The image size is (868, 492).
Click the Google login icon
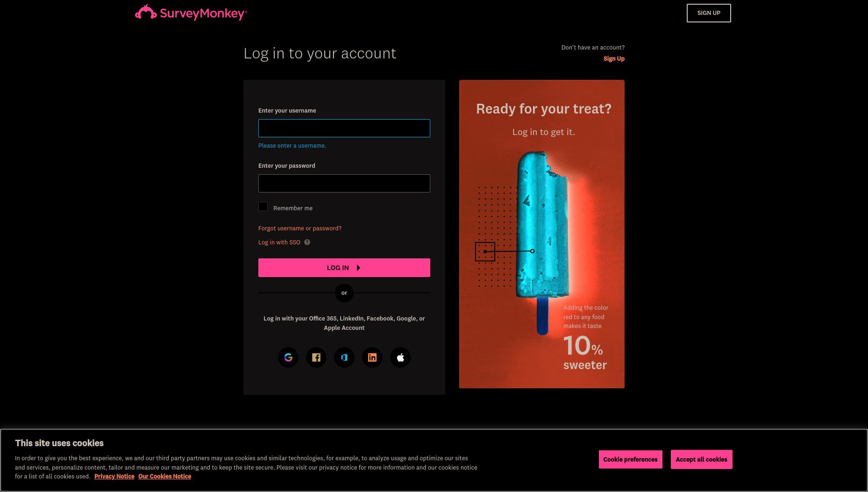[288, 357]
